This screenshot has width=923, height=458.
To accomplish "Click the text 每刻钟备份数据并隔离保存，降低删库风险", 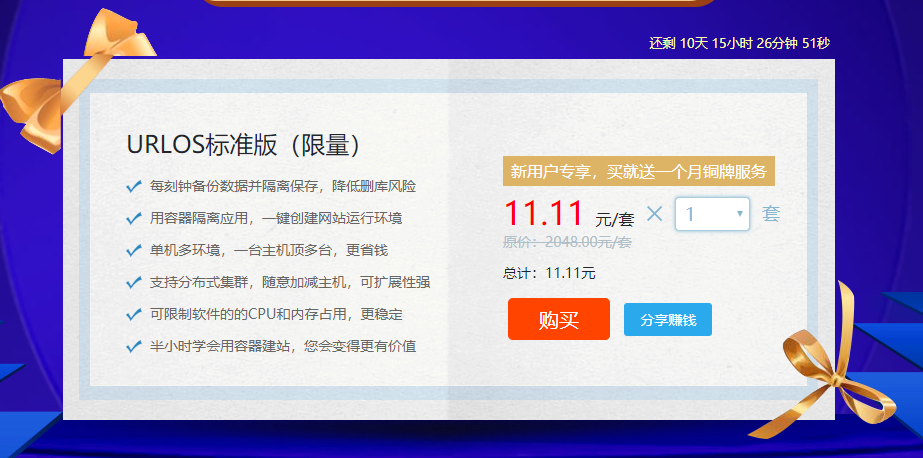I will (x=283, y=187).
